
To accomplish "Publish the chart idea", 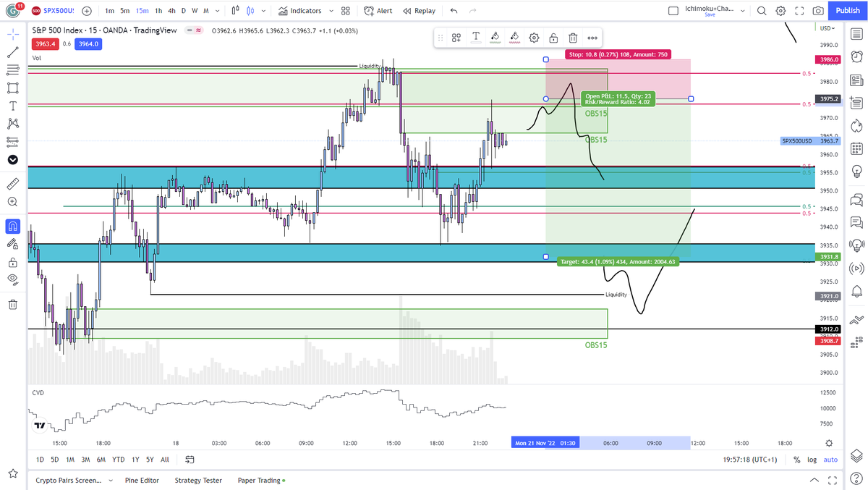I will pyautogui.click(x=847, y=11).
